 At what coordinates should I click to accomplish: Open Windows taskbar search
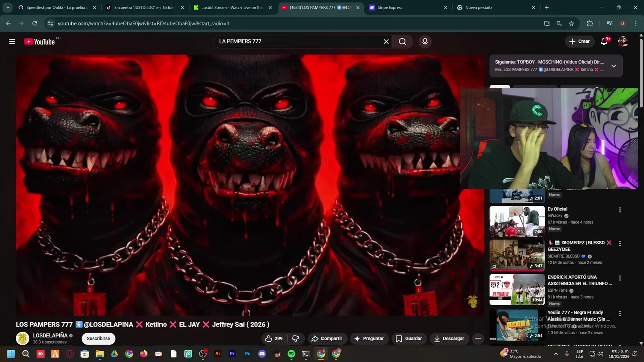(26, 354)
